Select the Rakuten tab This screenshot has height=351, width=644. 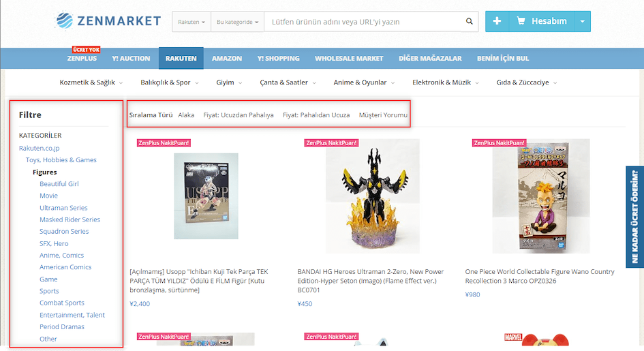(181, 59)
